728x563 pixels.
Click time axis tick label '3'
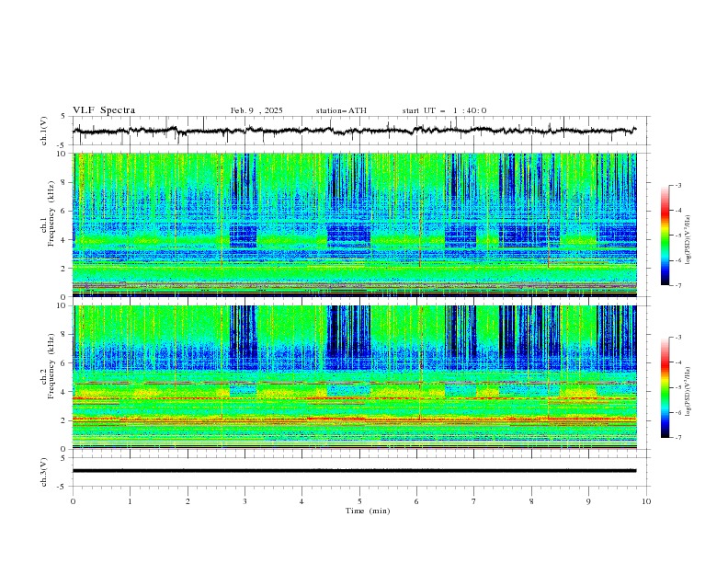tap(245, 501)
